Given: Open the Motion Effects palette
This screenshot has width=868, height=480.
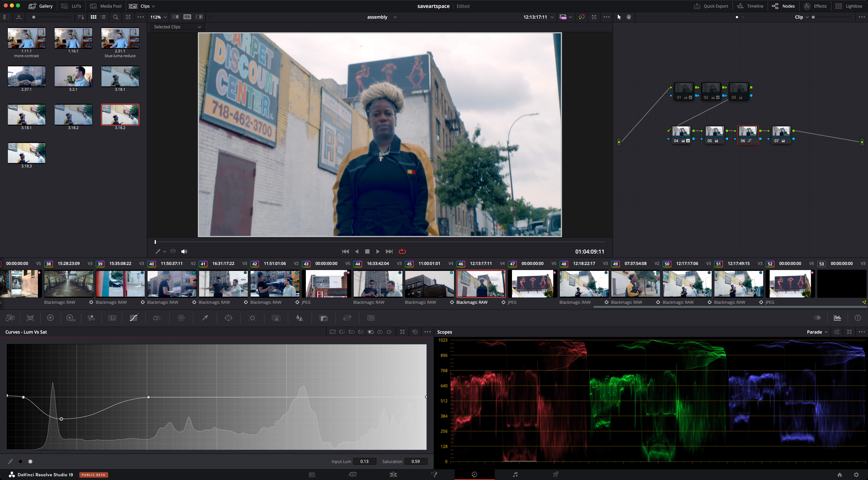Looking at the screenshot, I should [x=112, y=318].
